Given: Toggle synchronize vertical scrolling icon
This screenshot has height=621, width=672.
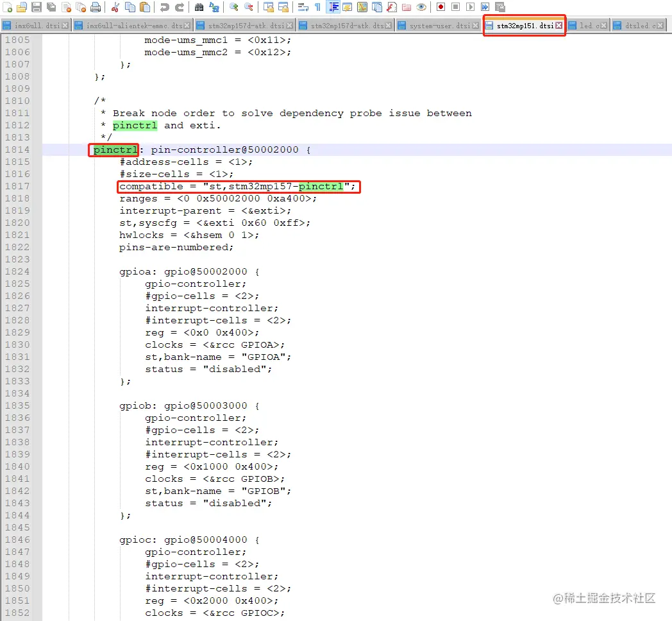Looking at the screenshot, I should click(x=268, y=7).
